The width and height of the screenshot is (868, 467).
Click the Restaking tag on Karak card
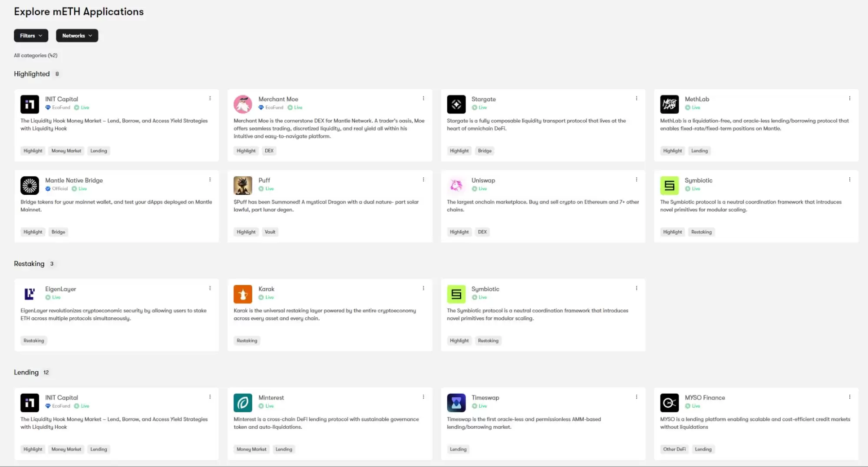(x=247, y=341)
